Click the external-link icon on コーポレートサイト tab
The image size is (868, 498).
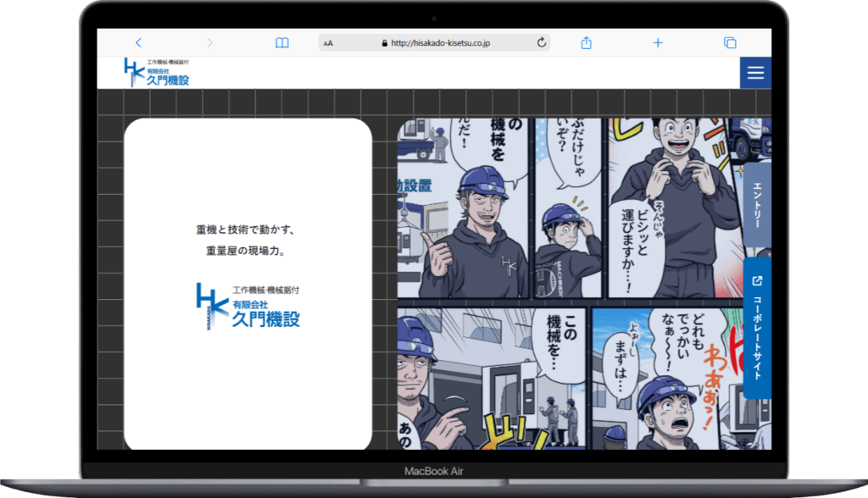click(x=757, y=281)
